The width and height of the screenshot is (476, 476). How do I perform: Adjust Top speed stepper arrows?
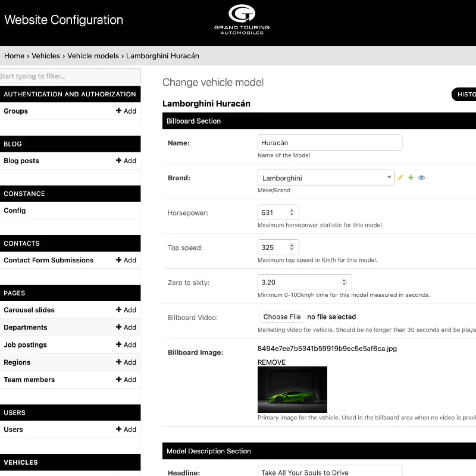point(292,247)
